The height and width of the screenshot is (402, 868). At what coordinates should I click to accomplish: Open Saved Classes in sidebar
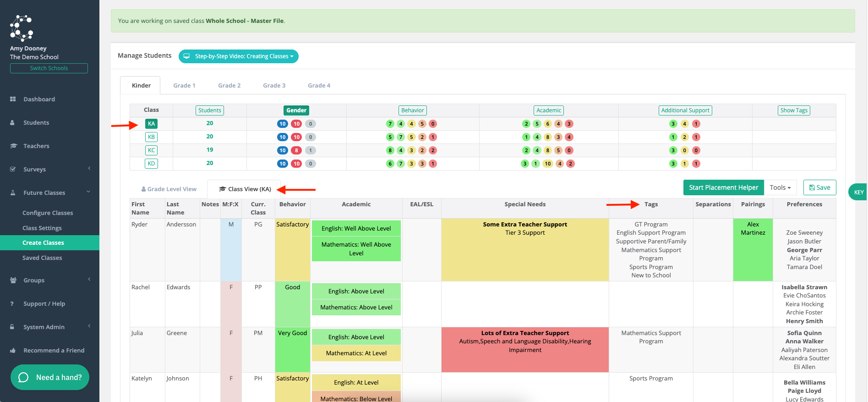(x=42, y=258)
